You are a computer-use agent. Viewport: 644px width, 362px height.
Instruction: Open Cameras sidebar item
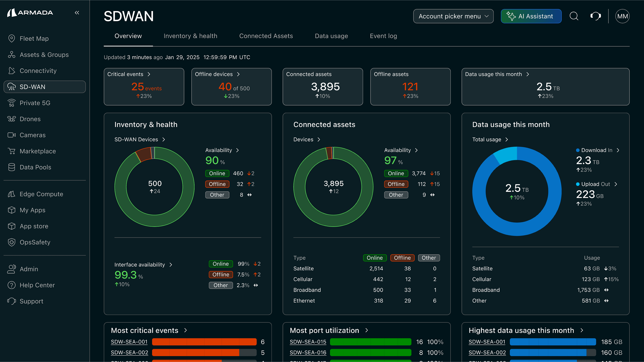[32, 135]
